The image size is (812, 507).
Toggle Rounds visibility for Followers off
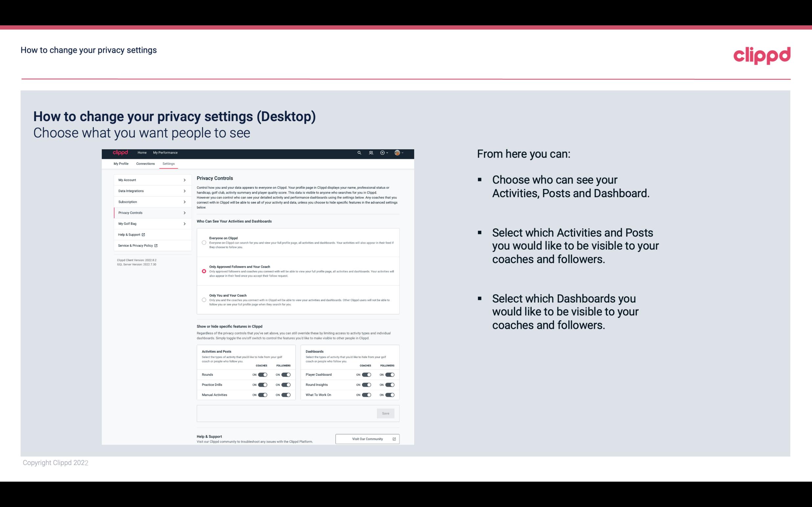(286, 374)
